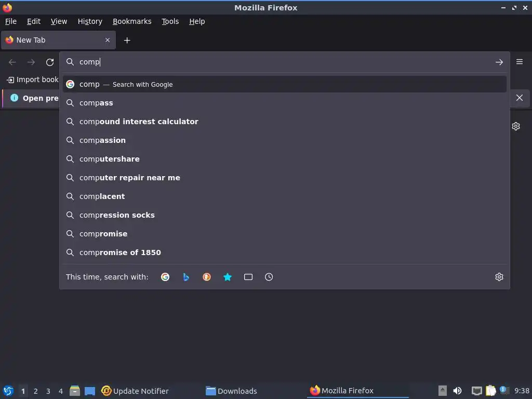Open the Edit menu
This screenshot has height=399, width=532.
click(34, 21)
